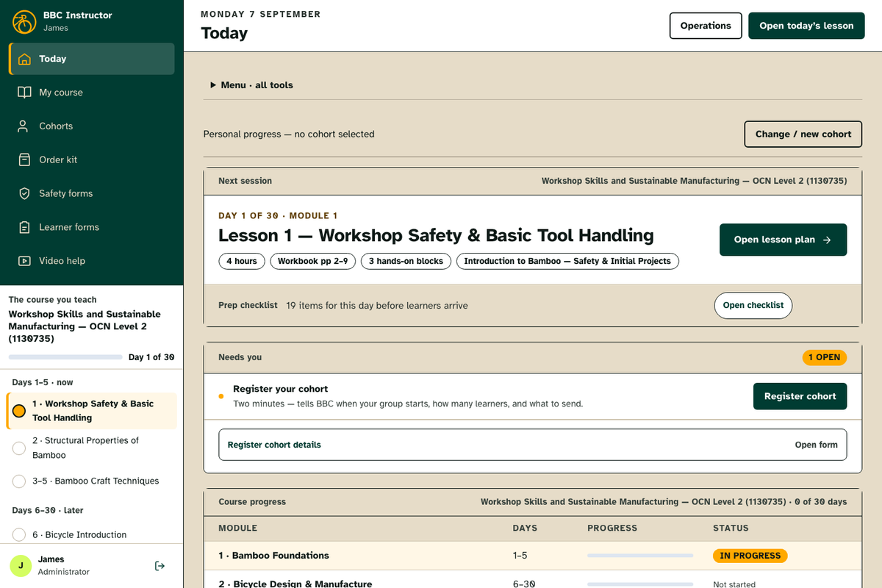Click 1–5 days cell
The height and width of the screenshot is (588, 882).
click(x=520, y=556)
